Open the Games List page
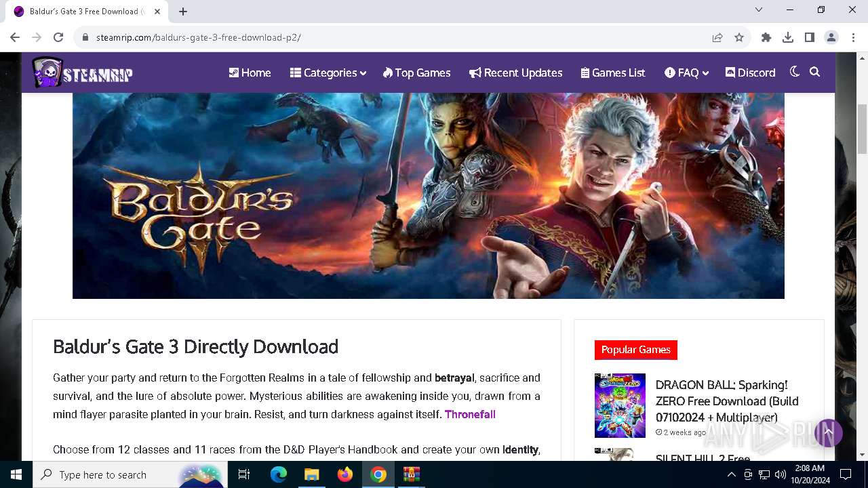 coord(613,73)
